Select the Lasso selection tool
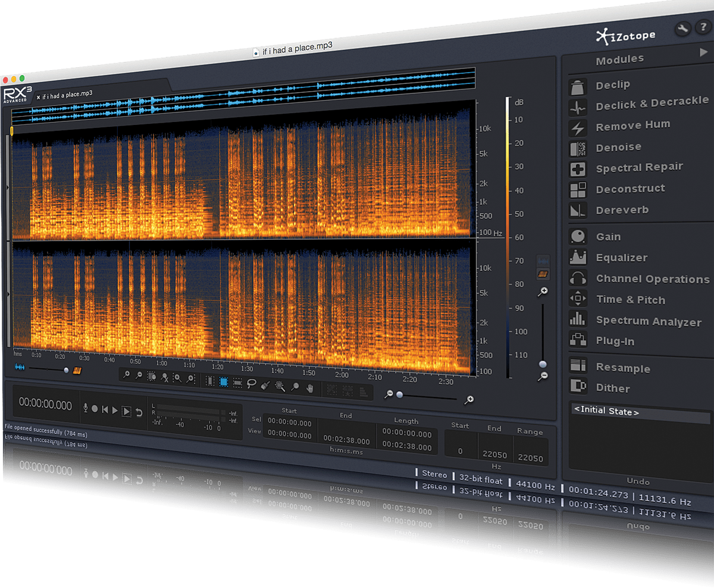Image resolution: width=714 pixels, height=588 pixels. point(252,384)
